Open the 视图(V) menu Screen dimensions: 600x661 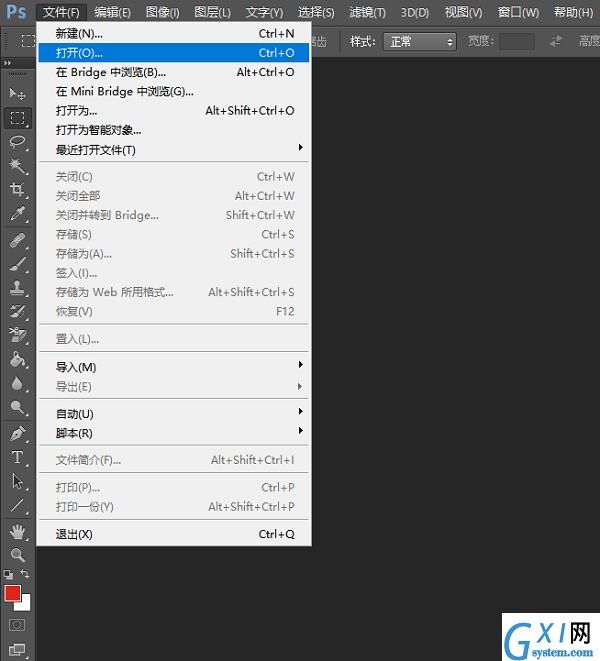(x=463, y=12)
